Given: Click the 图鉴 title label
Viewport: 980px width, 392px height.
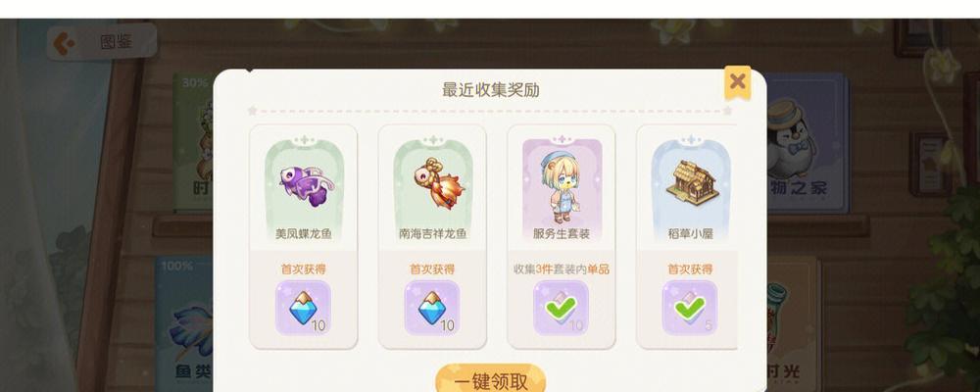Looking at the screenshot, I should point(117,42).
